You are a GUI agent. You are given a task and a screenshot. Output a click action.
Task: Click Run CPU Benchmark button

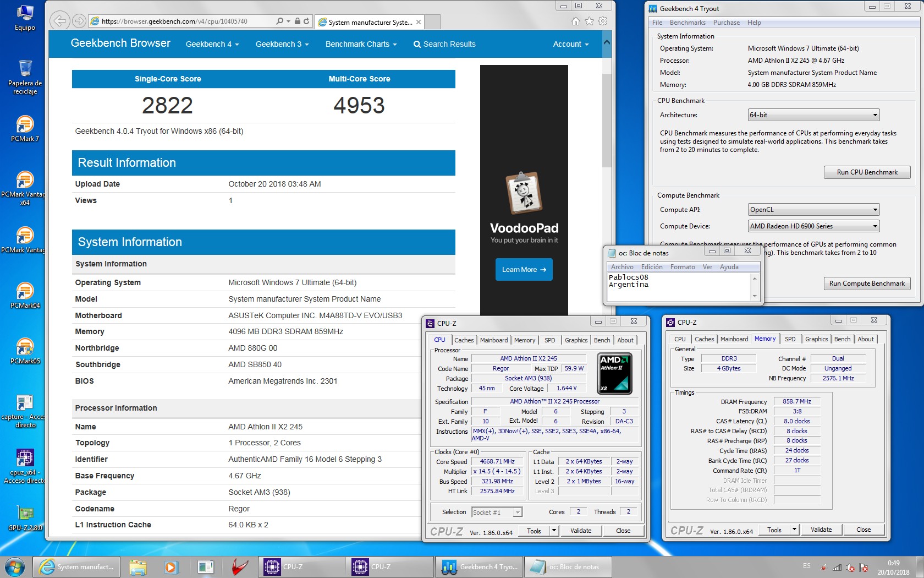click(x=867, y=172)
